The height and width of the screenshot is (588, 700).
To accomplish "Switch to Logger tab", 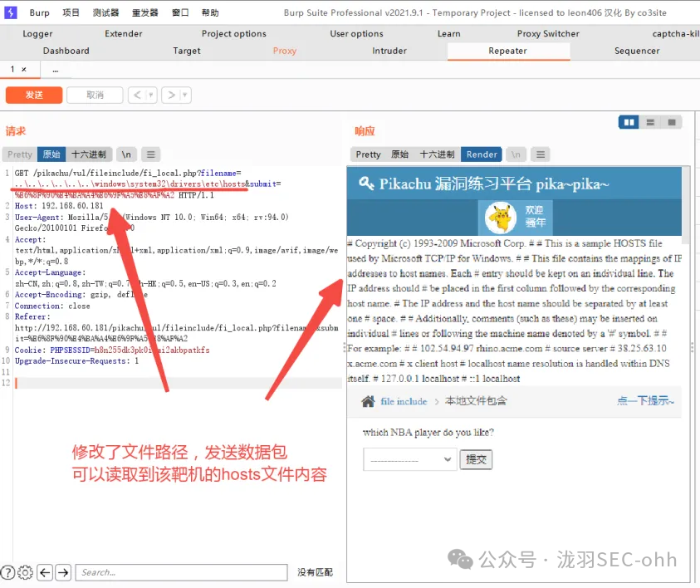I will coord(37,33).
